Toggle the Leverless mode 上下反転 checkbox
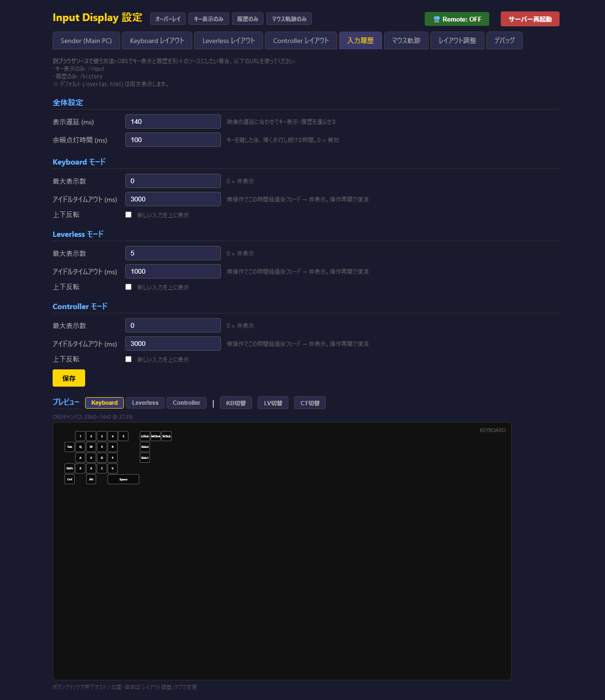Viewport: 605px width, 700px height. [x=128, y=287]
